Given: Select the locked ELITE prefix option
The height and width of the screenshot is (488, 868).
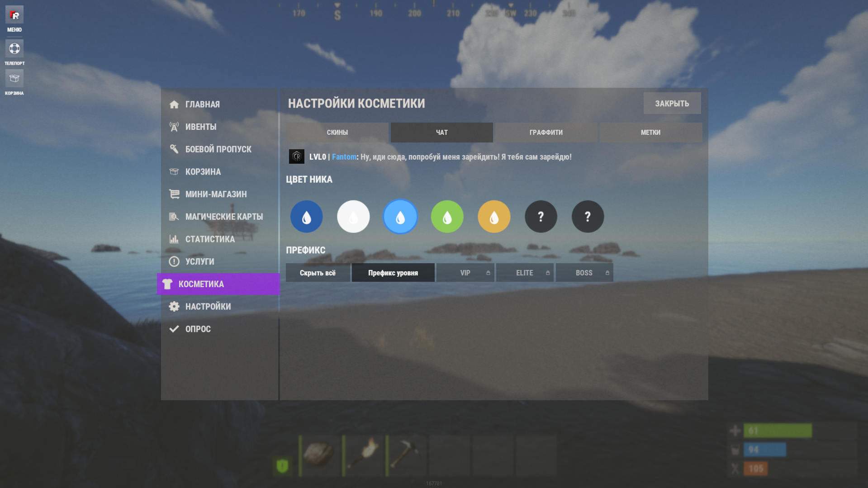Looking at the screenshot, I should click(525, 273).
